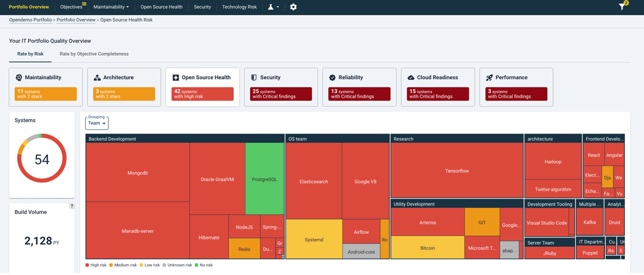The height and width of the screenshot is (275, 644).
Task: Select the Oracle GraalVM tile
Action: [218, 179]
